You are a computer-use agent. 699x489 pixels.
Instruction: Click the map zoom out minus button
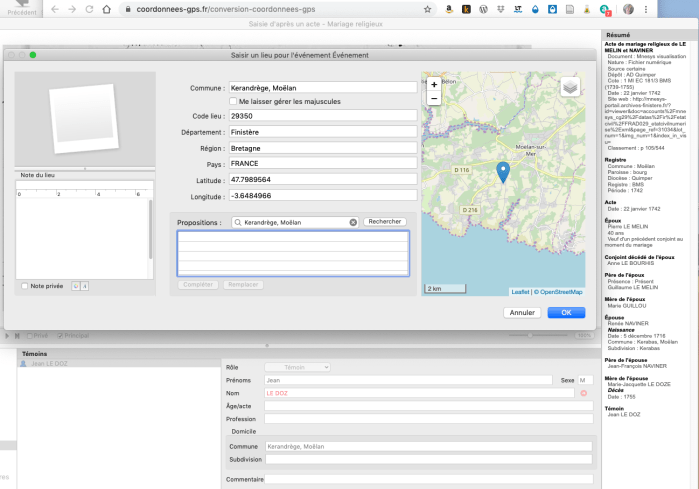(434, 99)
